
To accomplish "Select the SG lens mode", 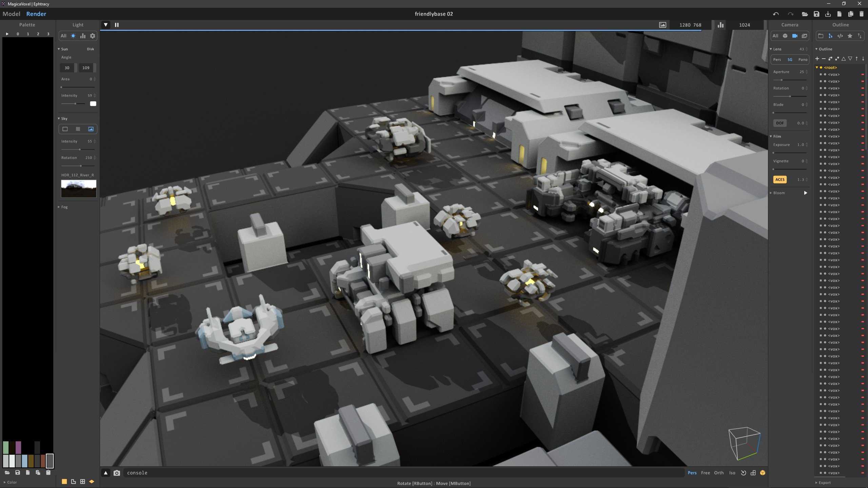I will coord(790,60).
